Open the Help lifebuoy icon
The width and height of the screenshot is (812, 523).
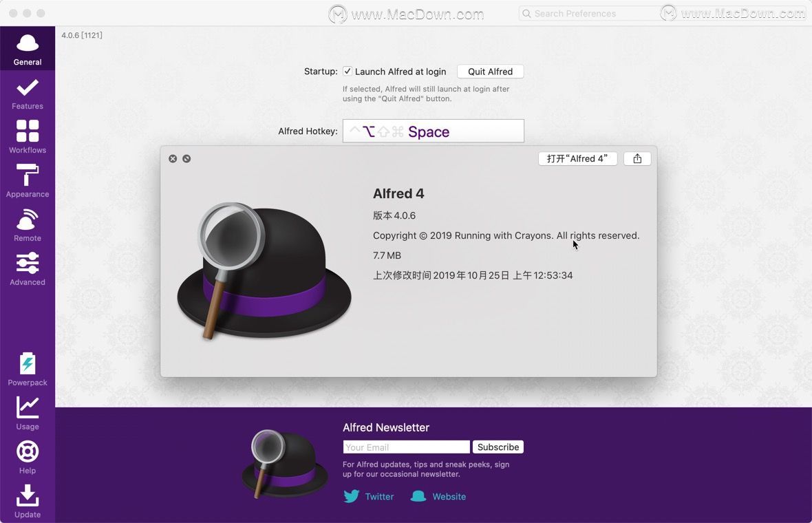coord(28,451)
